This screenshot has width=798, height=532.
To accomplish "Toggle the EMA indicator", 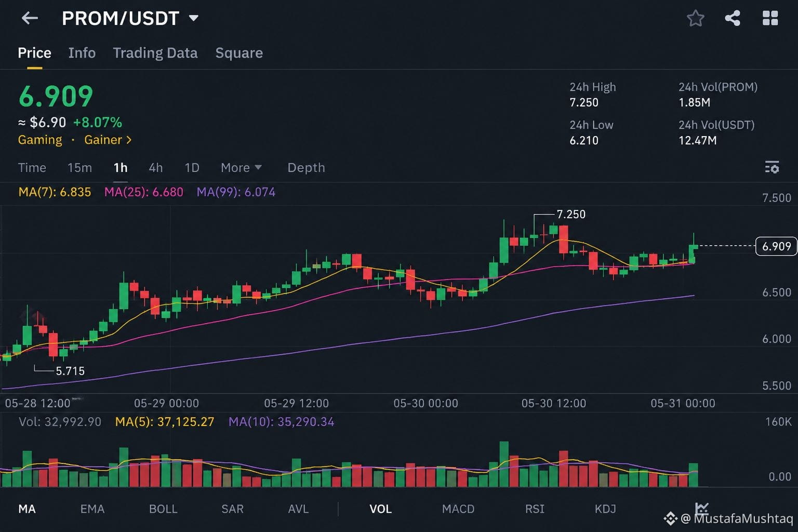I will [92, 509].
